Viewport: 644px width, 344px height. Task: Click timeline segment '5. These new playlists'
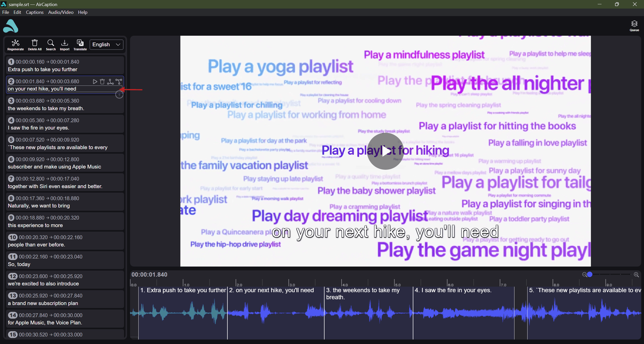coord(584,313)
